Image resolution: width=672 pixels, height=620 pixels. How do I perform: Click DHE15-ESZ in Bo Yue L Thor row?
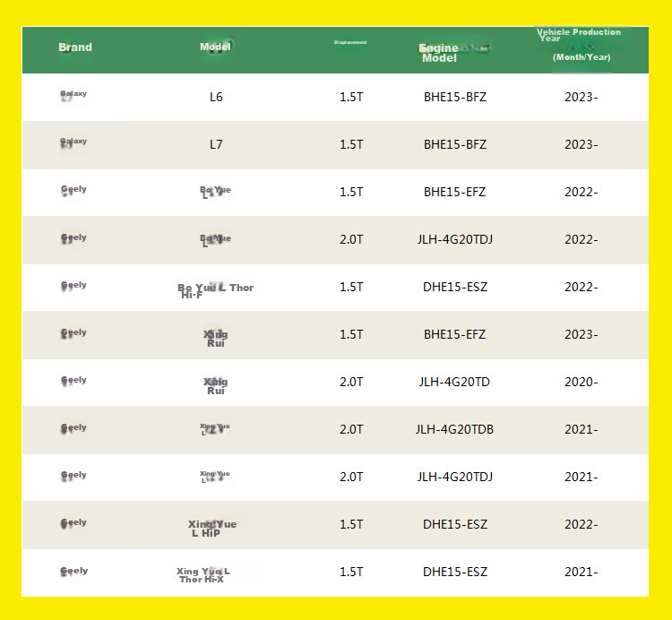coord(455,287)
